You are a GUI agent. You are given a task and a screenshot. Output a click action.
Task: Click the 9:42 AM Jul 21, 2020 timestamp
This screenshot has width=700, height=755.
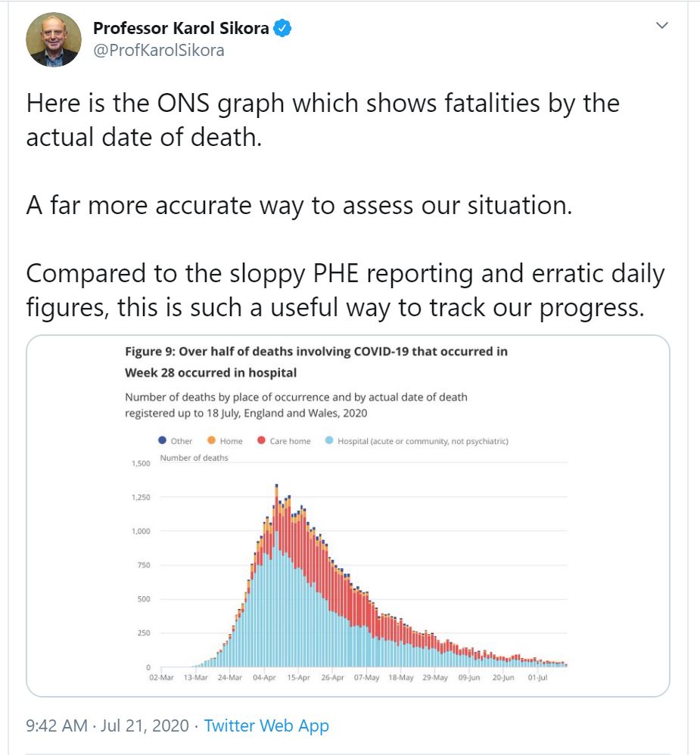point(106,726)
